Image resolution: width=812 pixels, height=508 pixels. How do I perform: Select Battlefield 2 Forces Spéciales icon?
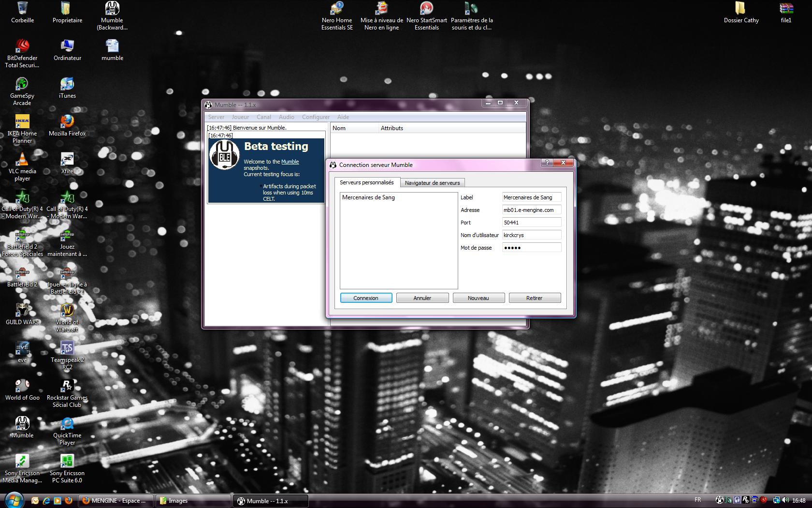click(x=22, y=242)
